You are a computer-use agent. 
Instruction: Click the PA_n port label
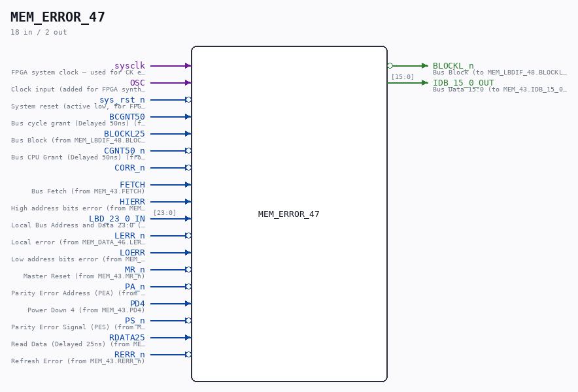[x=135, y=286]
